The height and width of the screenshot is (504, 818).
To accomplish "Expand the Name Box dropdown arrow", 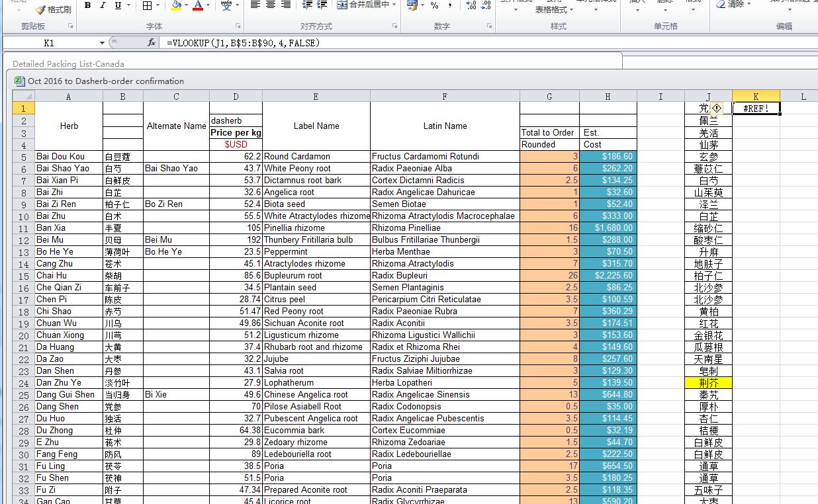I will 102,43.
